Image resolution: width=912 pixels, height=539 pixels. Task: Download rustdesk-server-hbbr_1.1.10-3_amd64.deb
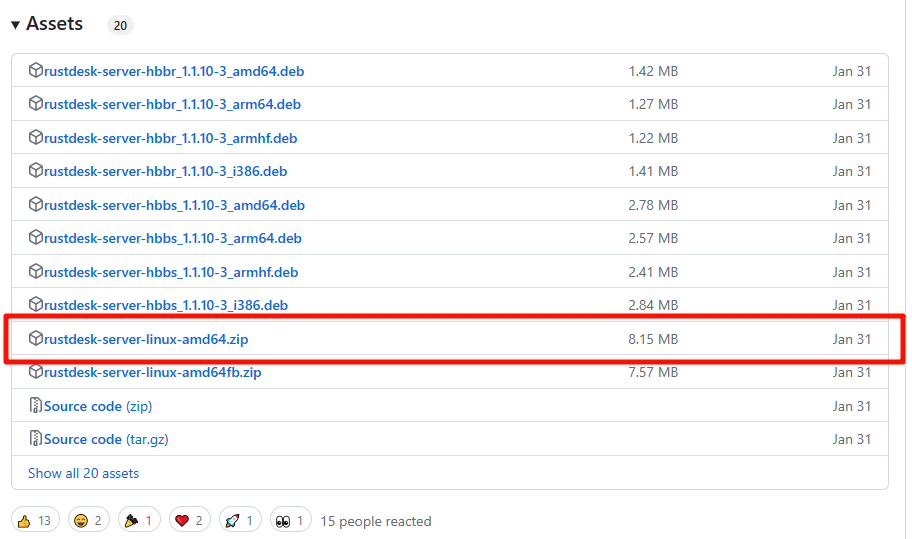[174, 71]
